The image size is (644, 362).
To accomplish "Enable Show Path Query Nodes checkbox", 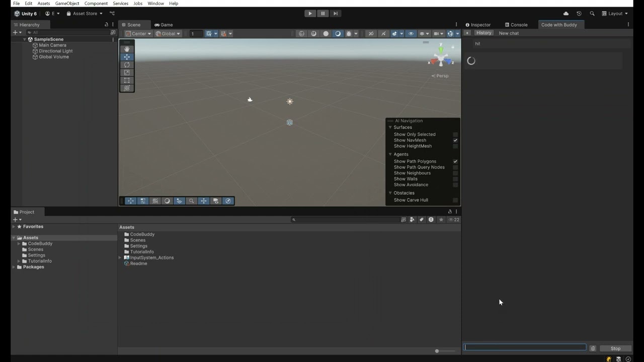I will [455, 167].
